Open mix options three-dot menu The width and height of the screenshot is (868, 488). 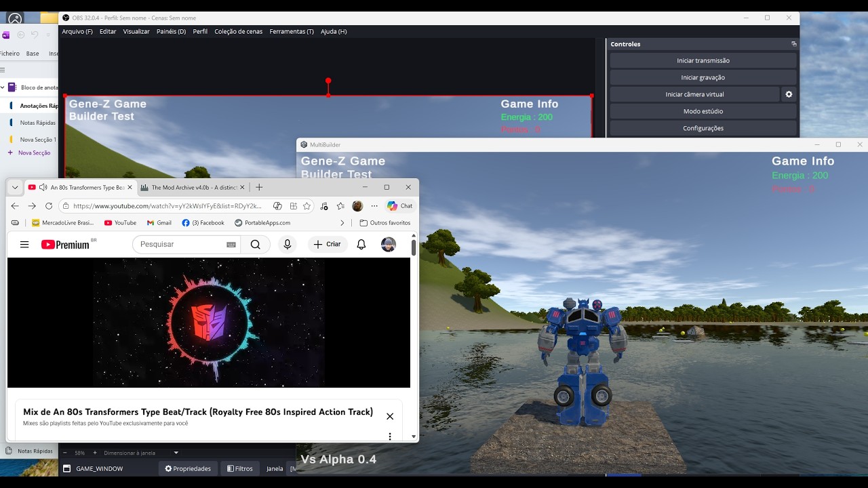click(x=390, y=436)
